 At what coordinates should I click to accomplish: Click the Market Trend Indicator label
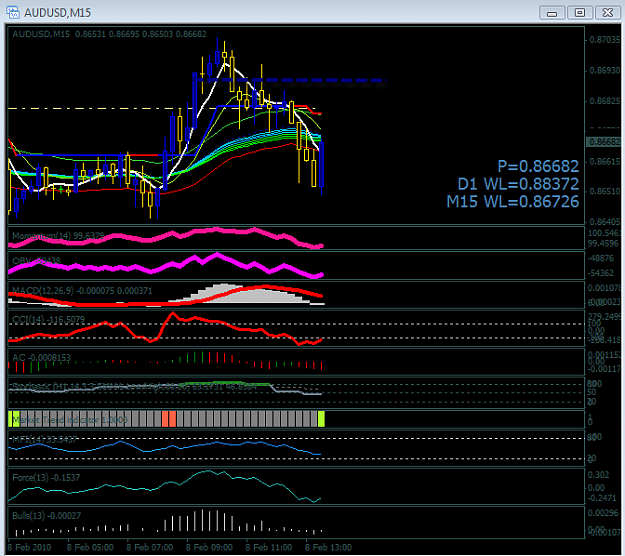pos(70,420)
